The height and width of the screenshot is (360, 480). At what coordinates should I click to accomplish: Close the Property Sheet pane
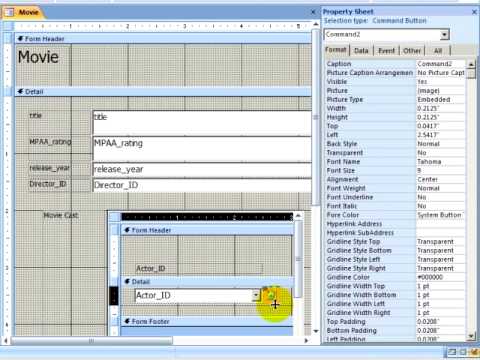[474, 12]
